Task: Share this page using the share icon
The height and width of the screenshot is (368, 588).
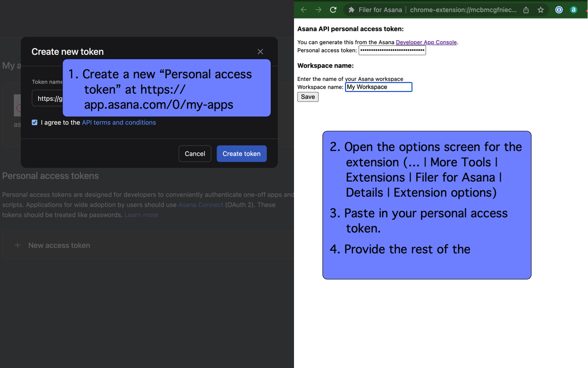Action: 526,10
